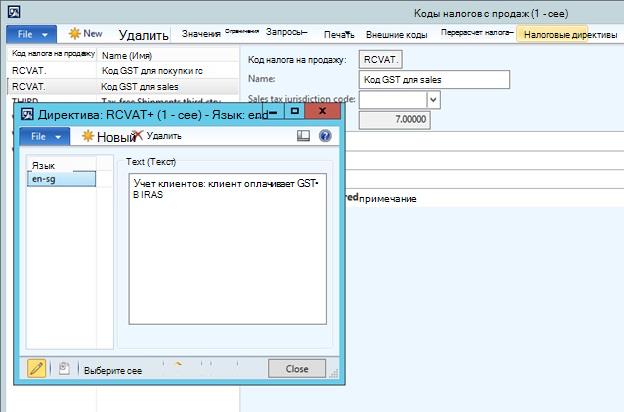Click the 7.00000 value field
624x412 pixels.
click(394, 119)
